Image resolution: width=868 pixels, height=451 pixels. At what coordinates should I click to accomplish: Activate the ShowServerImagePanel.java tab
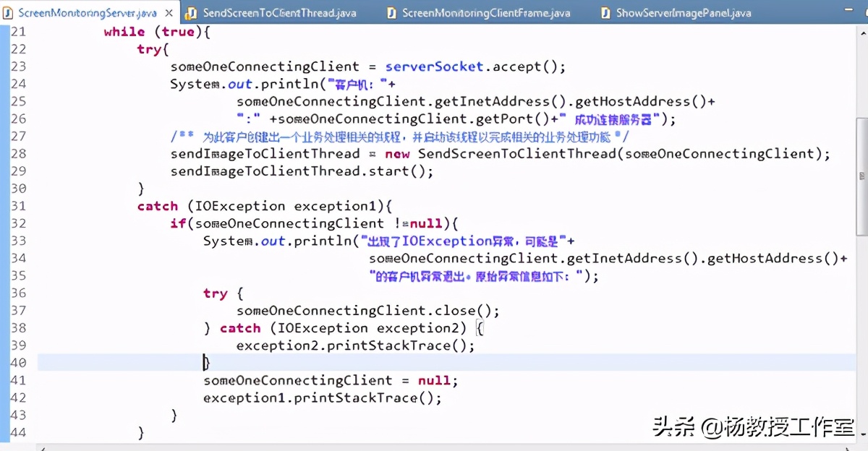pos(676,12)
